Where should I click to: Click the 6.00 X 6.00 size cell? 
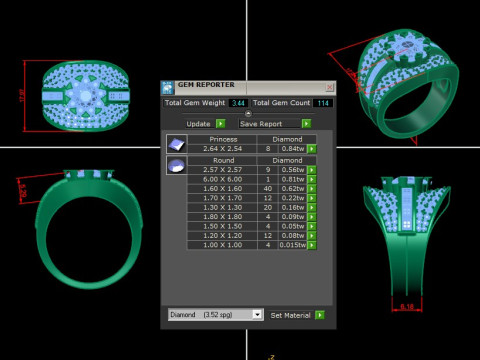[223, 179]
